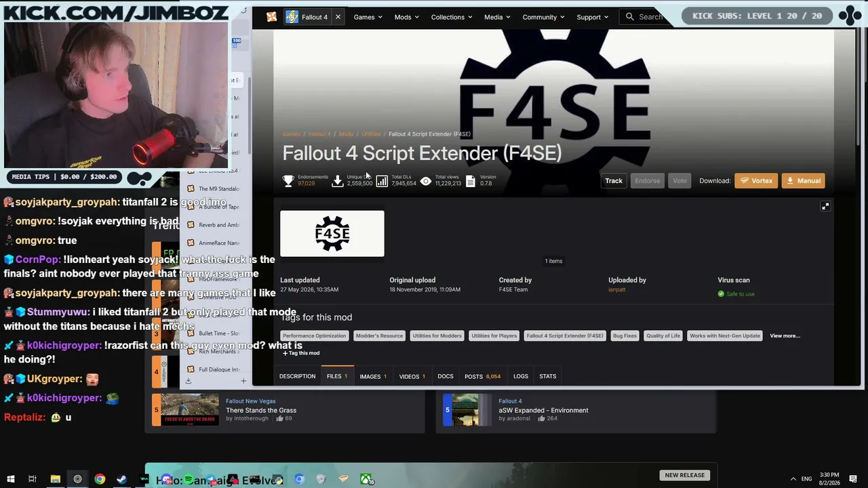This screenshot has width=868, height=488.
Task: Select Works with Next-Gen Update tag
Action: (725, 335)
